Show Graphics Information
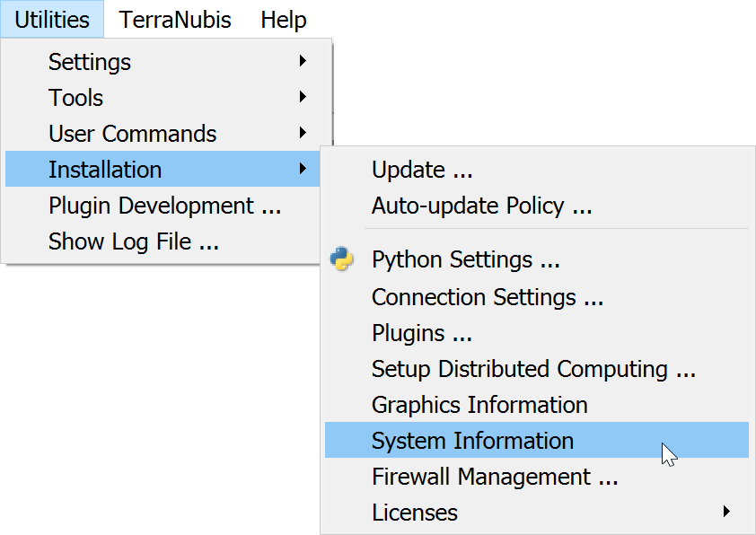Screen dimensions: 756x535 click(479, 405)
